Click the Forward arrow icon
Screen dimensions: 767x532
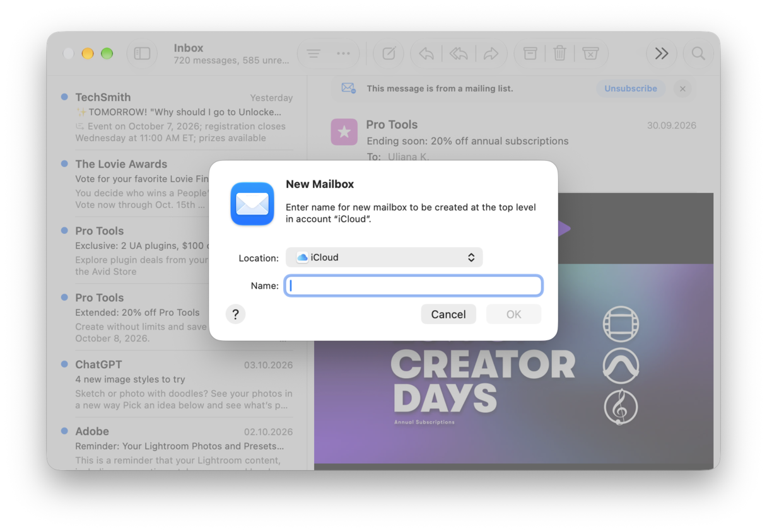pyautogui.click(x=491, y=54)
